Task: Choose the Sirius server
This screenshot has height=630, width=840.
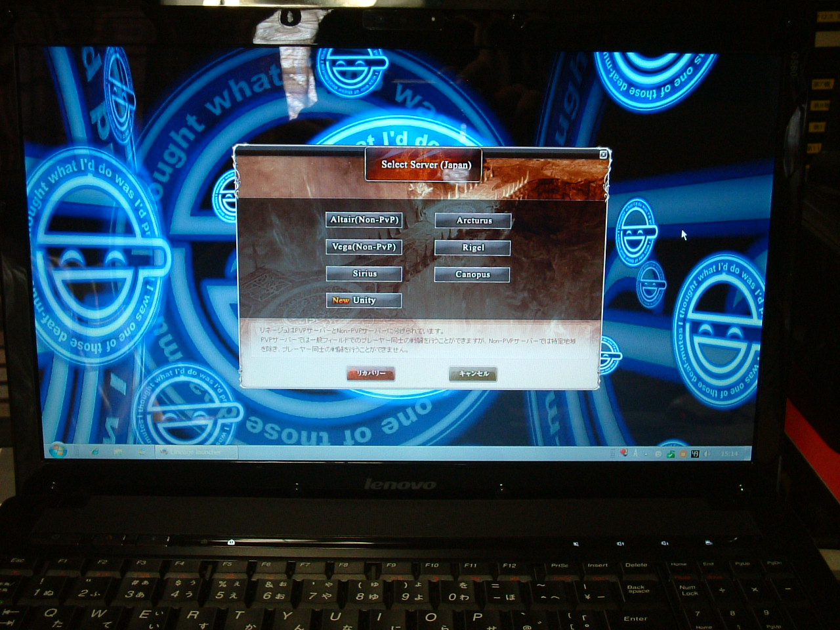Action: point(364,274)
